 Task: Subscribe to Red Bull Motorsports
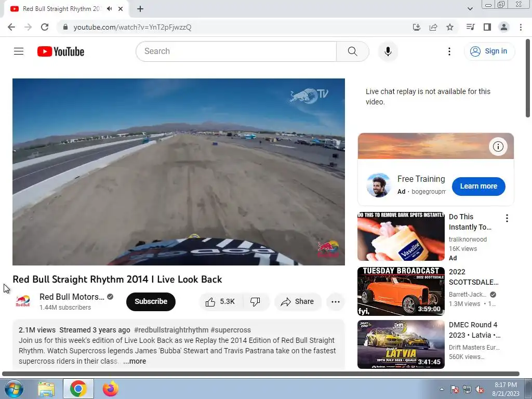(x=151, y=302)
